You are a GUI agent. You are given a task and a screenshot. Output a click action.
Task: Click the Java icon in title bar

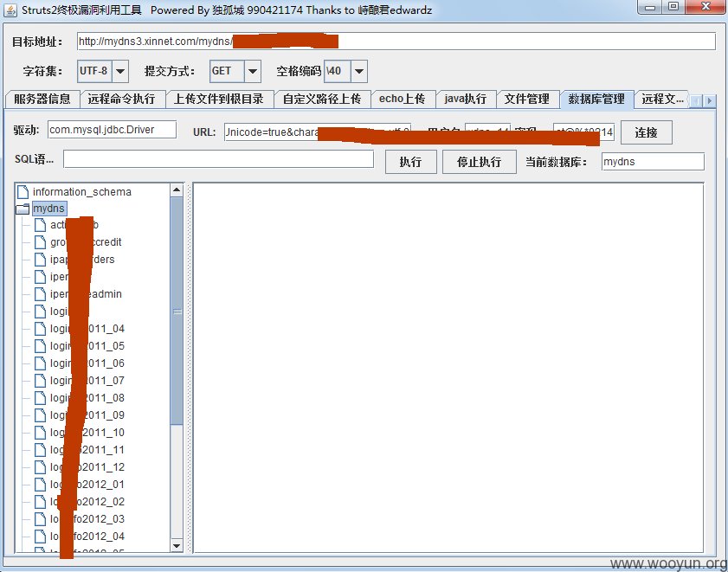point(10,10)
